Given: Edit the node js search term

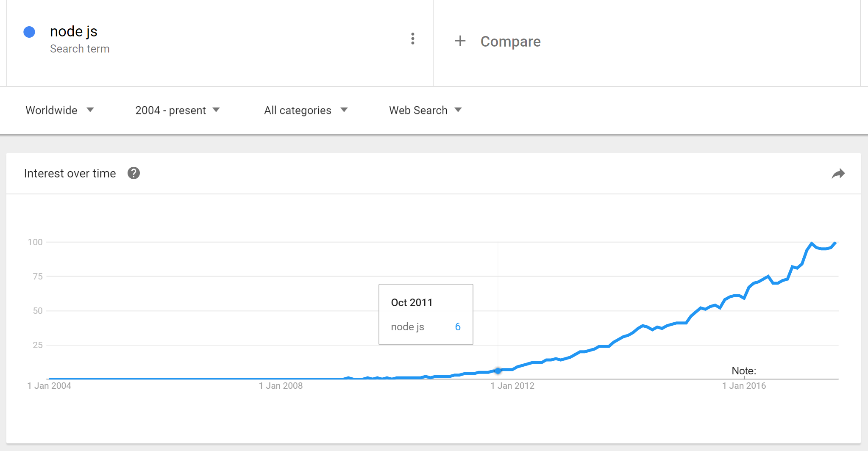Looking at the screenshot, I should pos(74,32).
